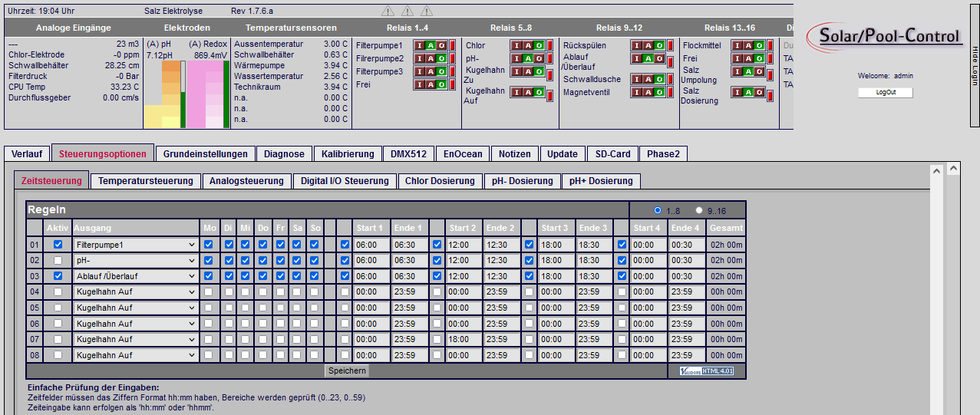Select the 9..16 rules radio button

tap(699, 210)
